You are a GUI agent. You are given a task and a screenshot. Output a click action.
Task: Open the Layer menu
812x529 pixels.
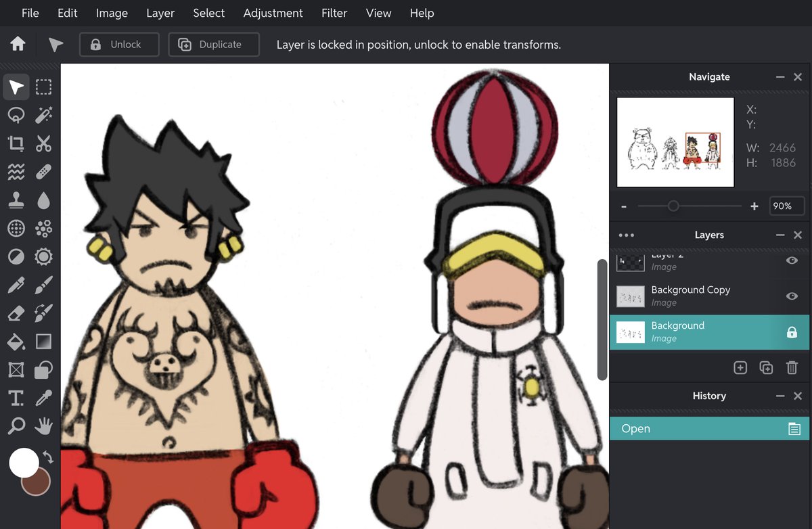[x=160, y=13]
